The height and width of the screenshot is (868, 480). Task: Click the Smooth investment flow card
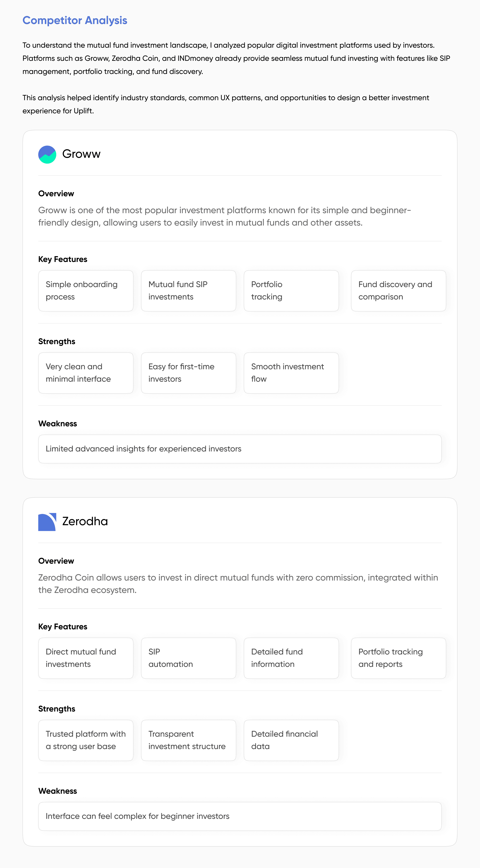291,373
